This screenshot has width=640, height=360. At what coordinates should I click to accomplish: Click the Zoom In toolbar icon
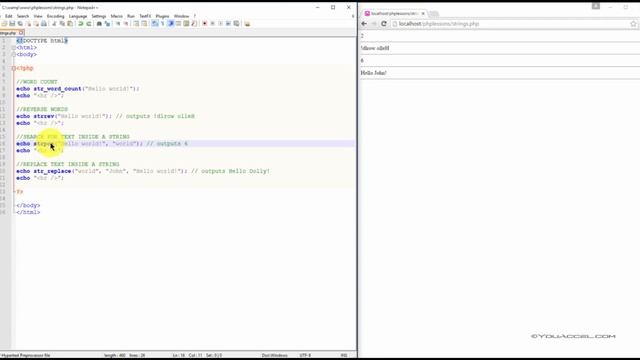click(x=118, y=24)
